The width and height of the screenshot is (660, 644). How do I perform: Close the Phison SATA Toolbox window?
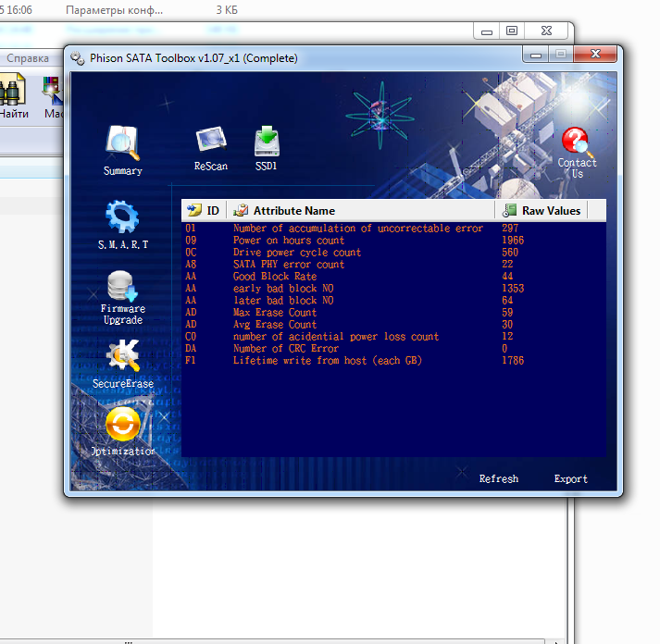pyautogui.click(x=595, y=54)
